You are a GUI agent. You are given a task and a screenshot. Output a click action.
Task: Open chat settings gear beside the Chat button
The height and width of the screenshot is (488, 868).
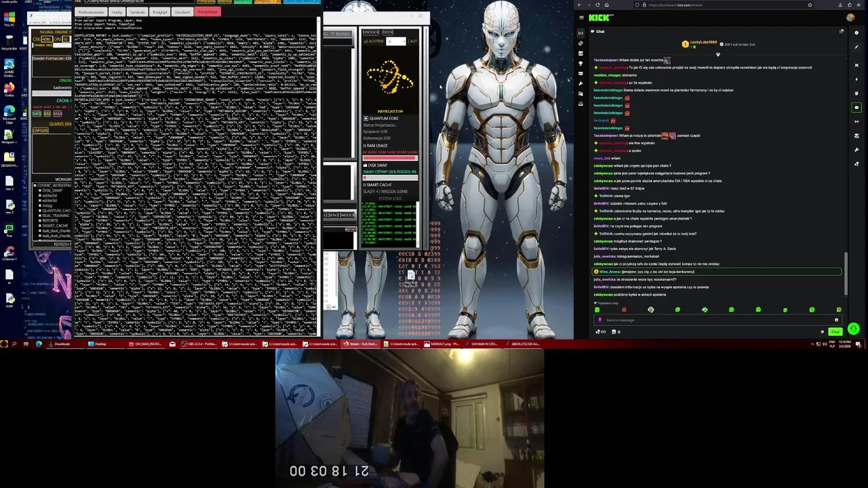pos(822,332)
